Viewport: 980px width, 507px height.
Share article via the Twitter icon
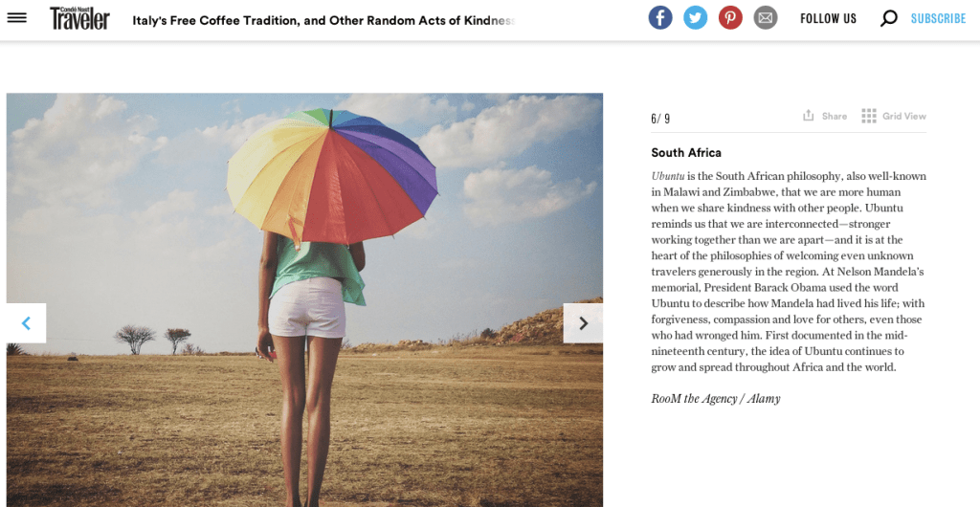695,17
